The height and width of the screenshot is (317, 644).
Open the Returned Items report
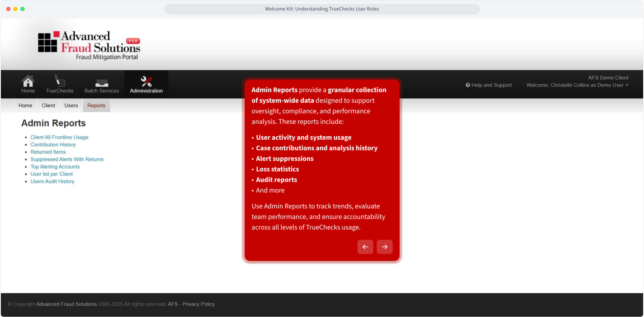tap(48, 152)
